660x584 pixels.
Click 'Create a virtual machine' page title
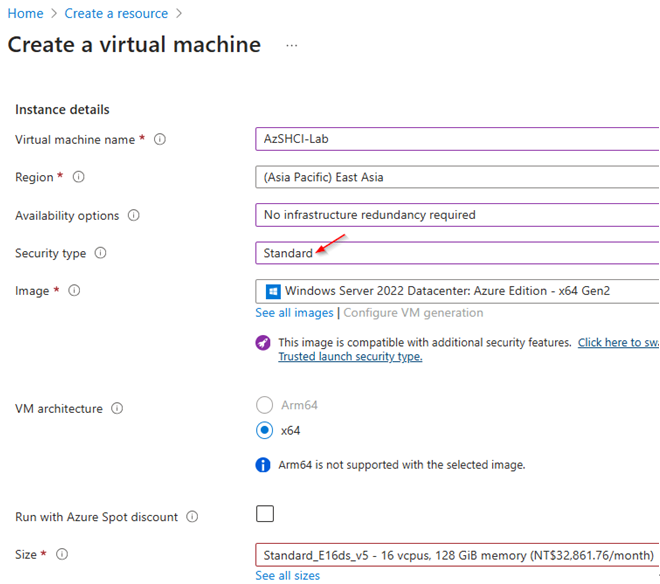click(x=134, y=45)
